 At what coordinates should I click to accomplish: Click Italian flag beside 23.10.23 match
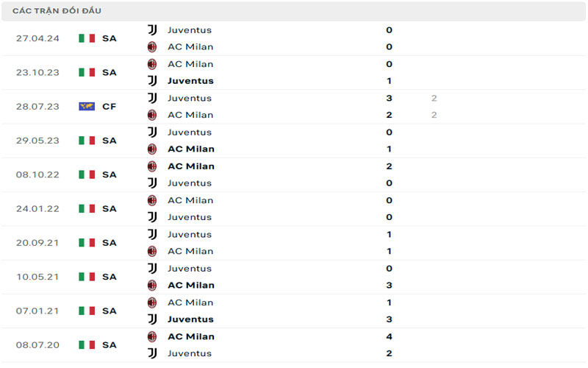[x=87, y=72]
